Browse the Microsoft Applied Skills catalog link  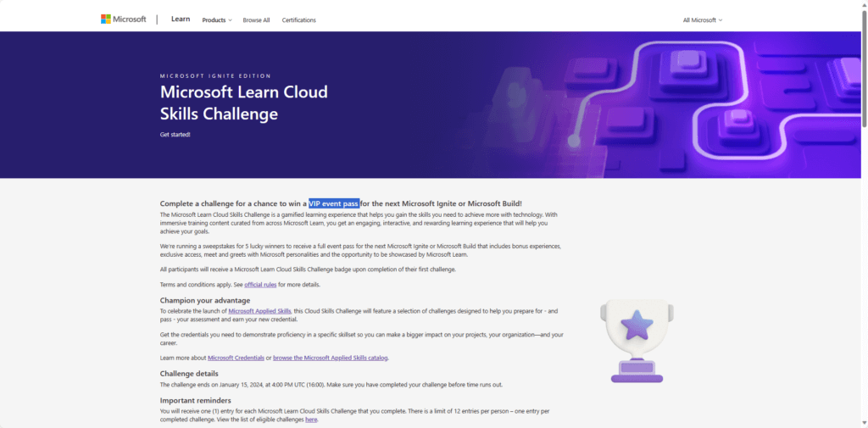tap(331, 359)
